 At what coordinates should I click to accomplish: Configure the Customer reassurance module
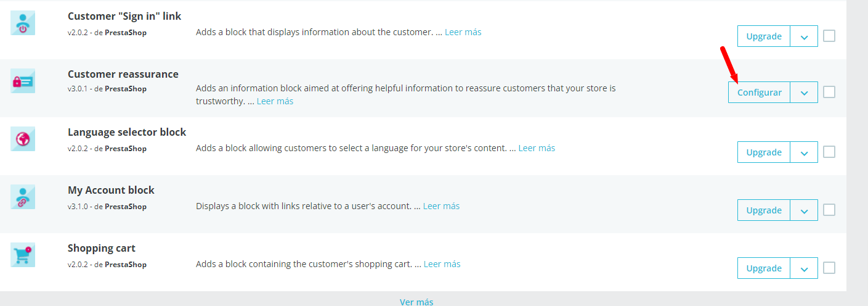tap(760, 93)
